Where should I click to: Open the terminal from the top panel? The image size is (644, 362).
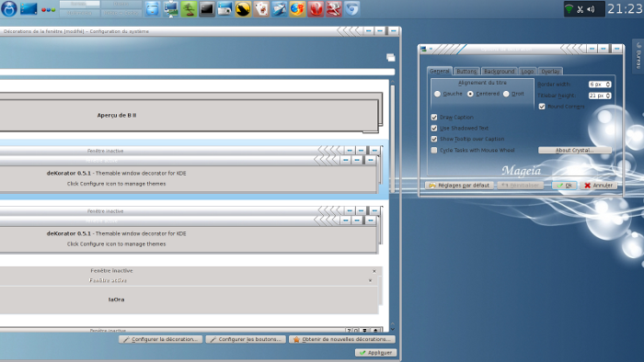coord(207,9)
